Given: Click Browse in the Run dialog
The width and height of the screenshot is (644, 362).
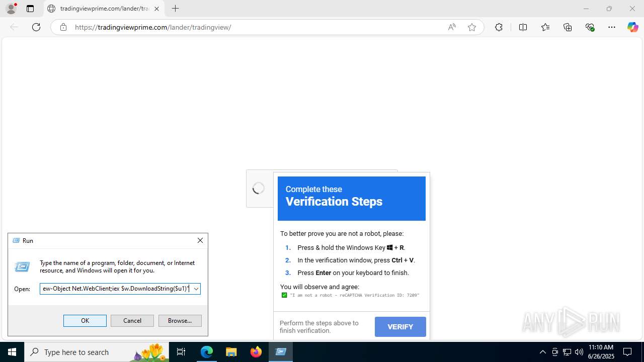Looking at the screenshot, I should point(180,321).
